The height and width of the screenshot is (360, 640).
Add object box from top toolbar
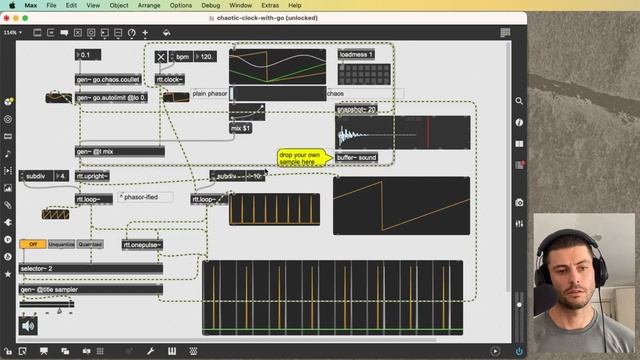point(37,33)
